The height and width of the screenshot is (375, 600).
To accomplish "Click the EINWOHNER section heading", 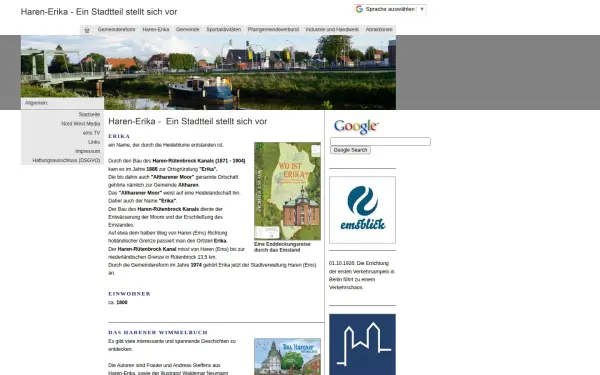I will 129,294.
